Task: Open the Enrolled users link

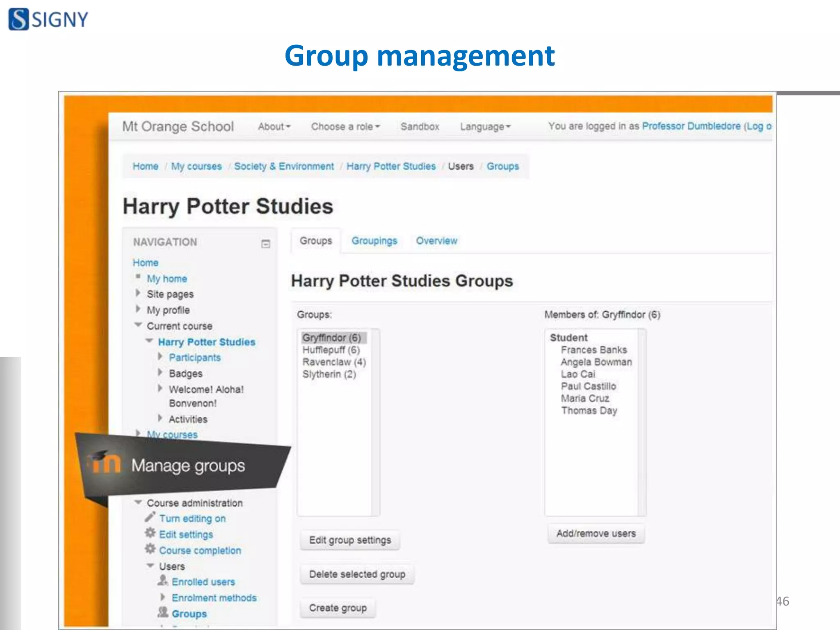Action: (x=203, y=582)
